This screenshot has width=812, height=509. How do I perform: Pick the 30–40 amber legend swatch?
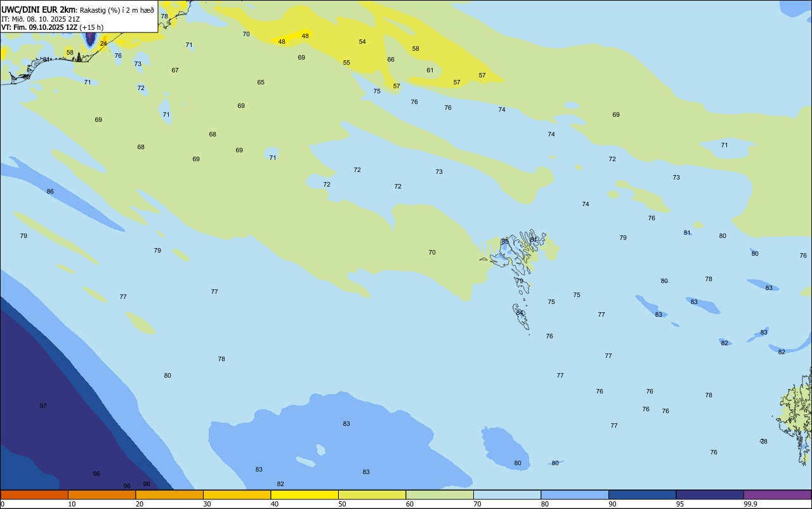[237, 494]
